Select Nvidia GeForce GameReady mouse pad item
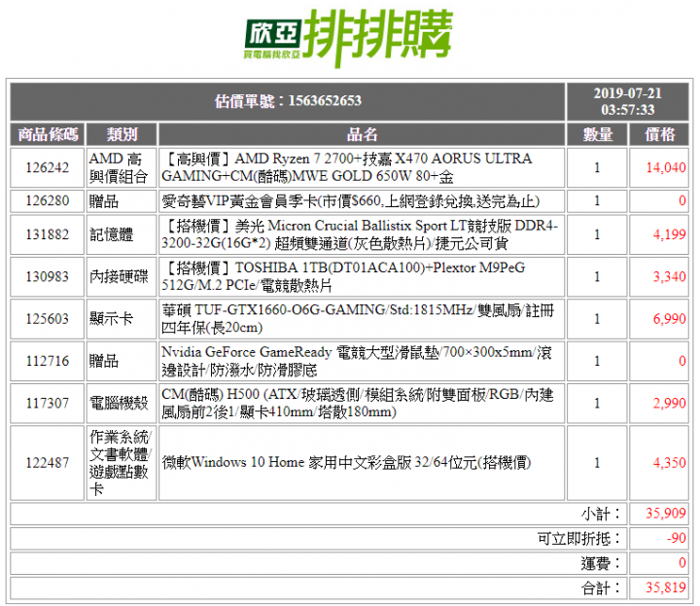 tap(356, 361)
